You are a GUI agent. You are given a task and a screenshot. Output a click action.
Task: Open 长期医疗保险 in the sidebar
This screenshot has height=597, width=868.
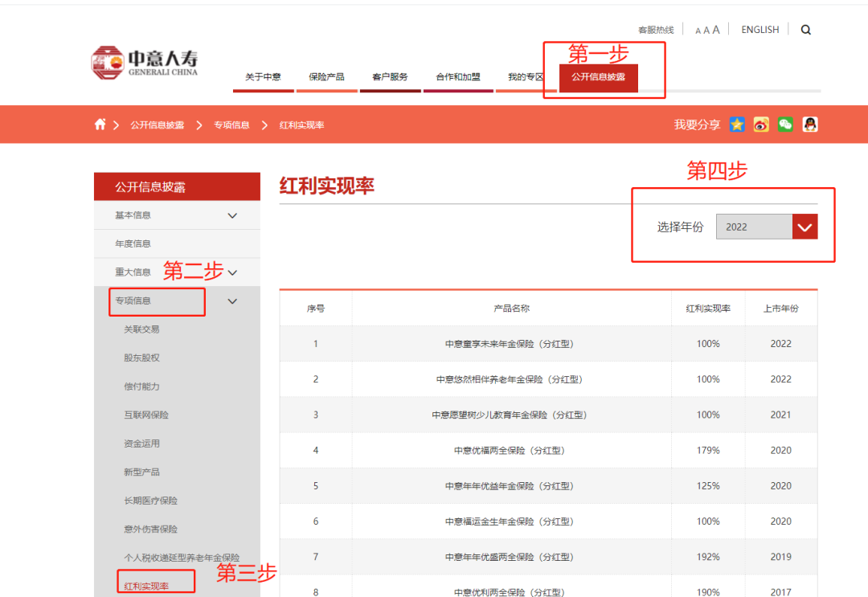pos(150,501)
